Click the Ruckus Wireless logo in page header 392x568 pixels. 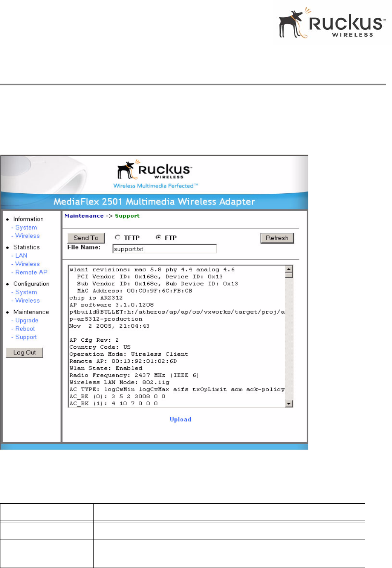[x=332, y=23]
